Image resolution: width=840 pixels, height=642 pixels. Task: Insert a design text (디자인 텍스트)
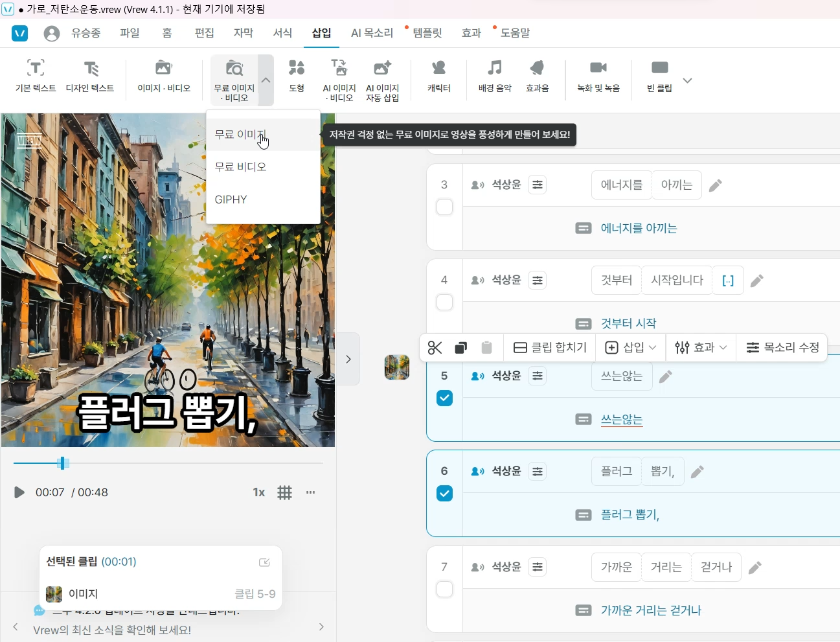(90, 76)
